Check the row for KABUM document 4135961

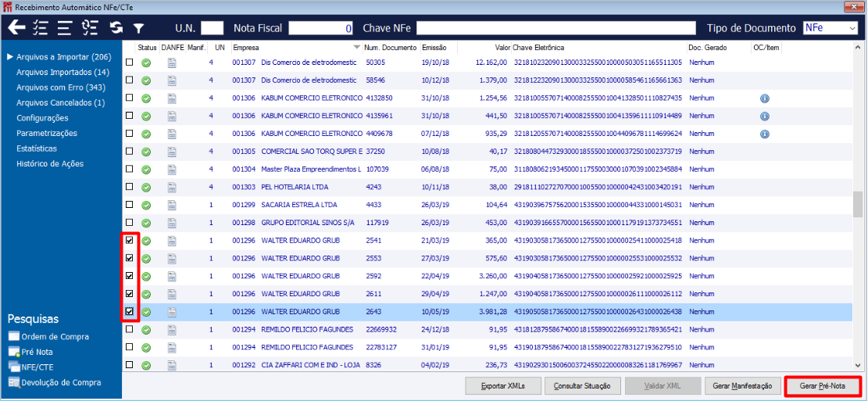[130, 116]
